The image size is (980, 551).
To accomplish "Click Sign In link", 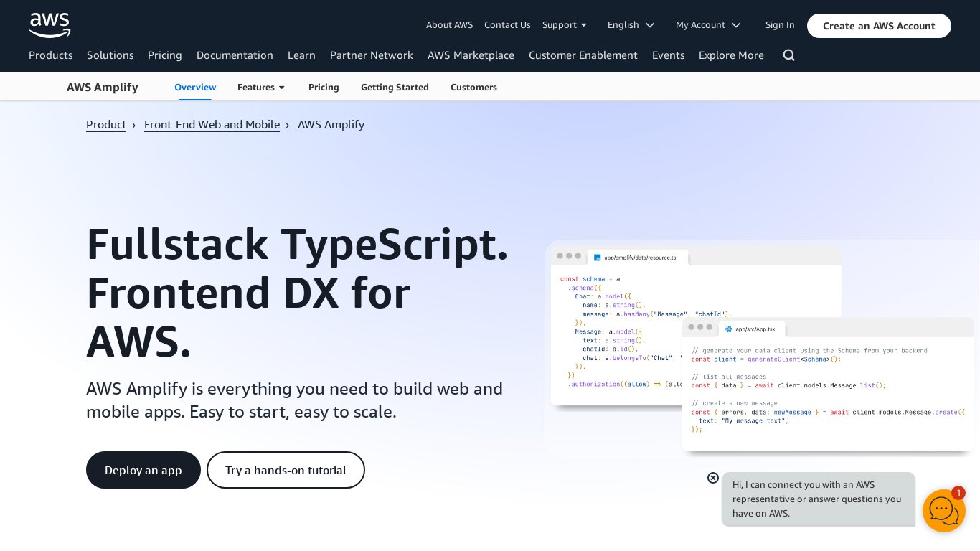I will click(780, 25).
